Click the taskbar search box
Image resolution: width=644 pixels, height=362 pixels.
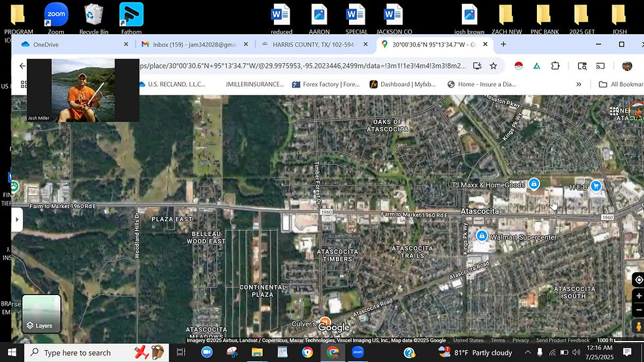pyautogui.click(x=97, y=353)
